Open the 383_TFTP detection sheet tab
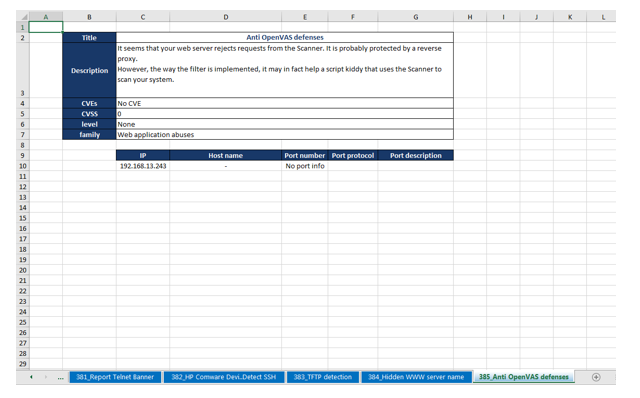 (322, 377)
